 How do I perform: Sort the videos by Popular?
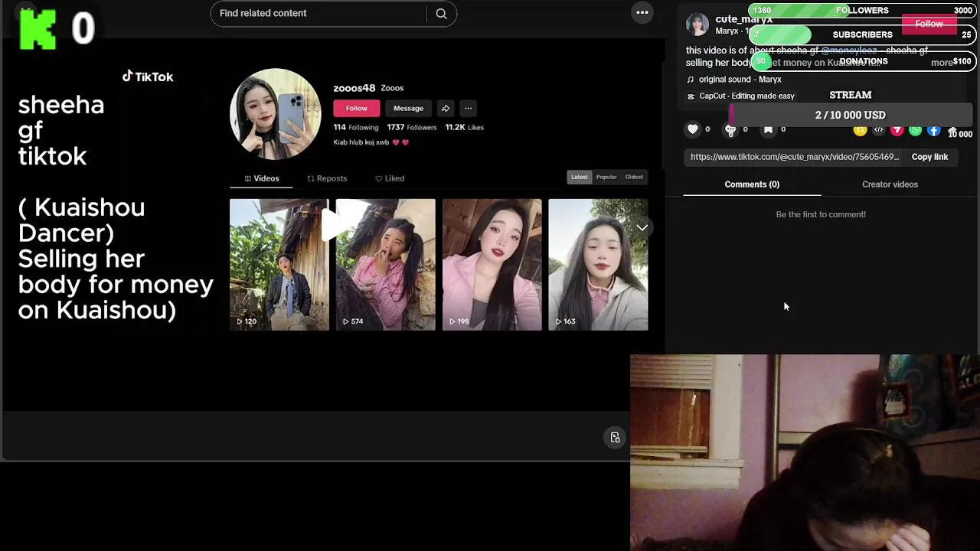click(x=606, y=177)
